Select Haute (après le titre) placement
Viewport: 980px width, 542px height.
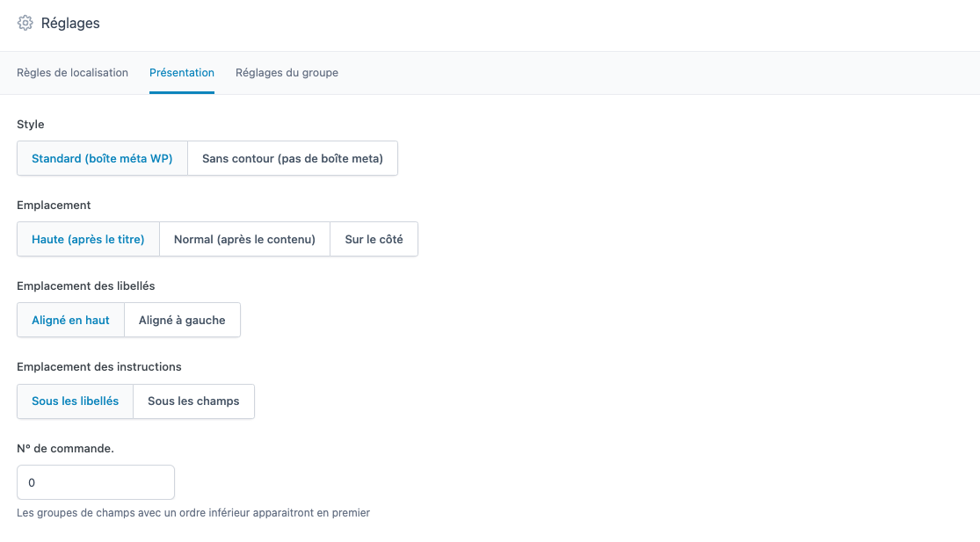point(88,239)
